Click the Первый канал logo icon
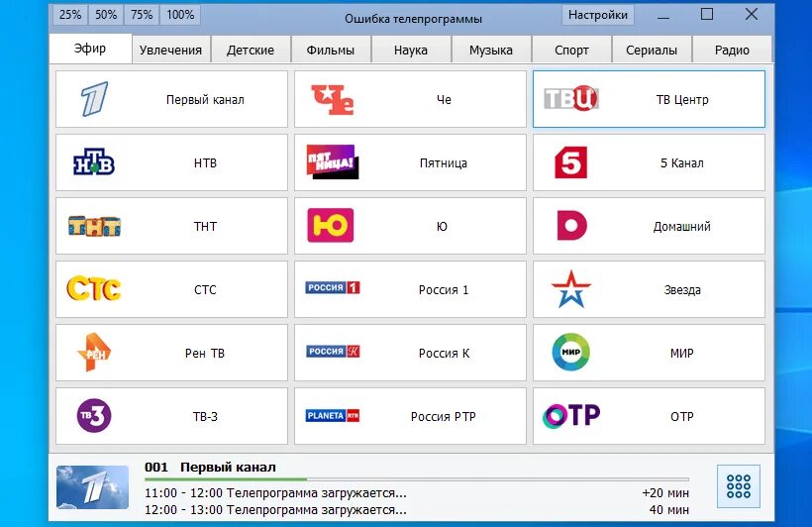 (x=94, y=99)
